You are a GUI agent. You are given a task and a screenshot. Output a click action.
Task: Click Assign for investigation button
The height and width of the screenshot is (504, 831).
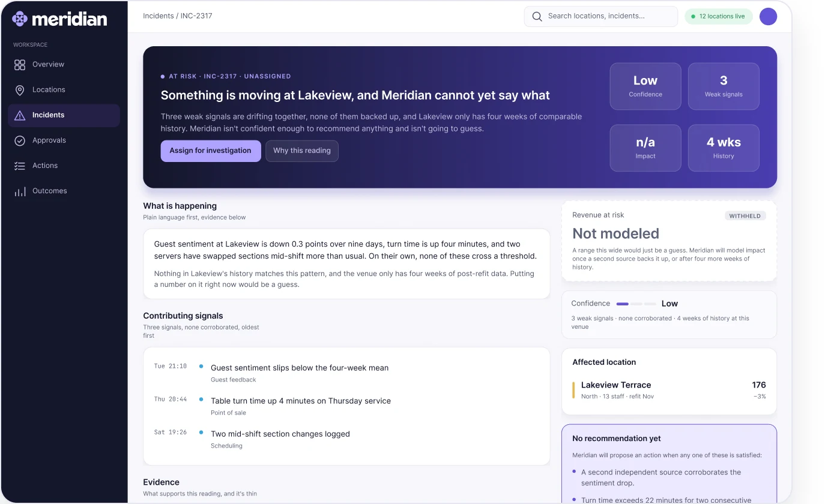tap(211, 151)
